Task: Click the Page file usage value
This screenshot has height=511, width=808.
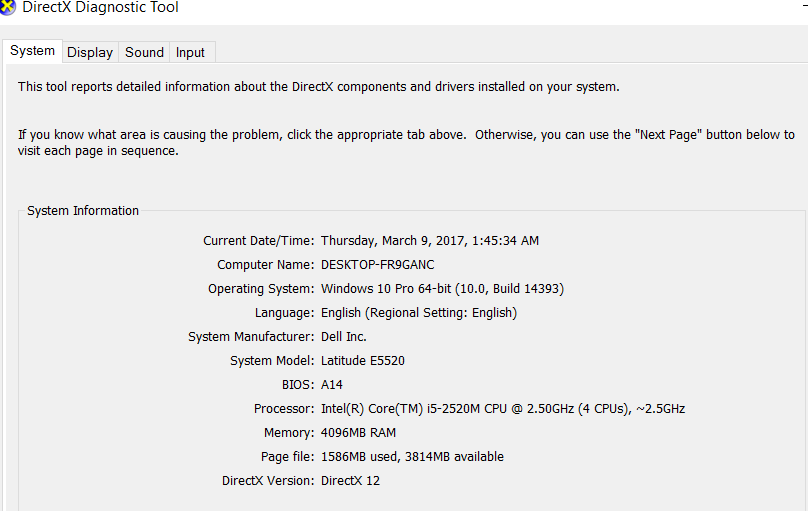Action: [x=412, y=456]
